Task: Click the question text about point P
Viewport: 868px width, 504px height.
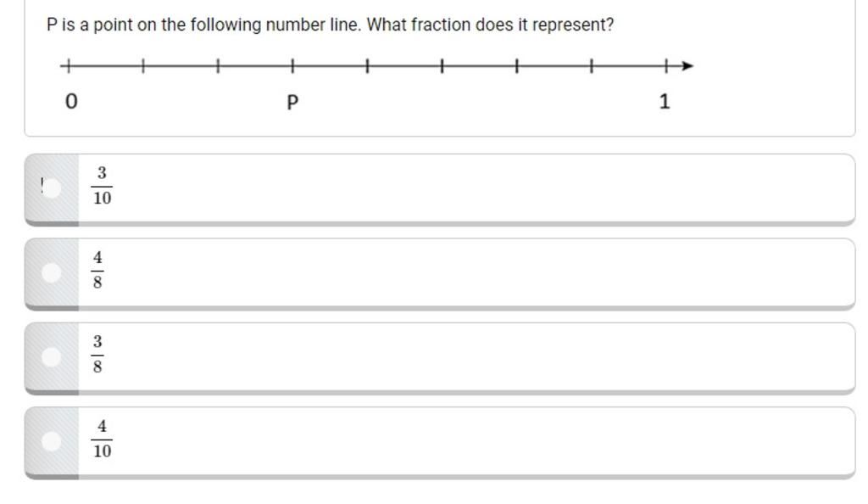Action: [331, 25]
